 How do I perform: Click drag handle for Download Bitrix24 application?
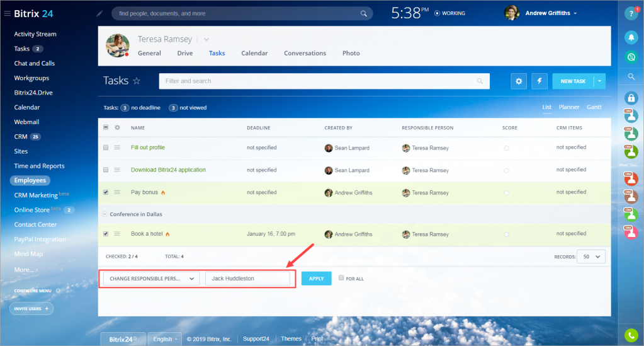[x=117, y=170]
